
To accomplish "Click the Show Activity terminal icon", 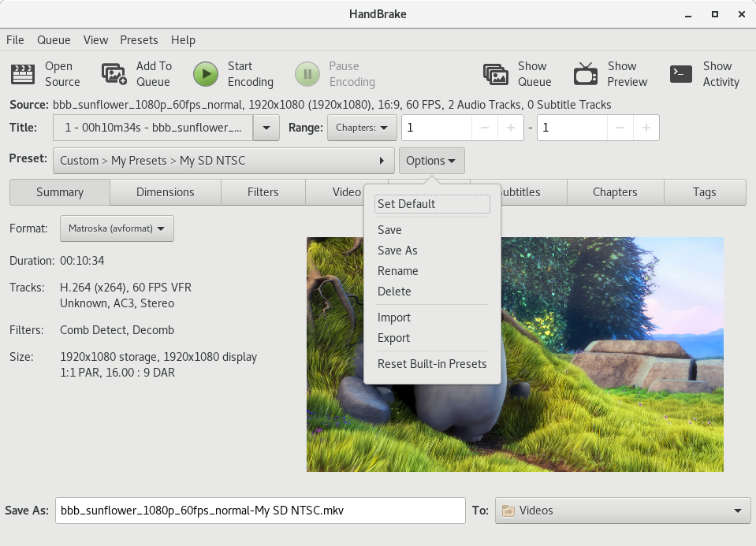I will [x=681, y=74].
